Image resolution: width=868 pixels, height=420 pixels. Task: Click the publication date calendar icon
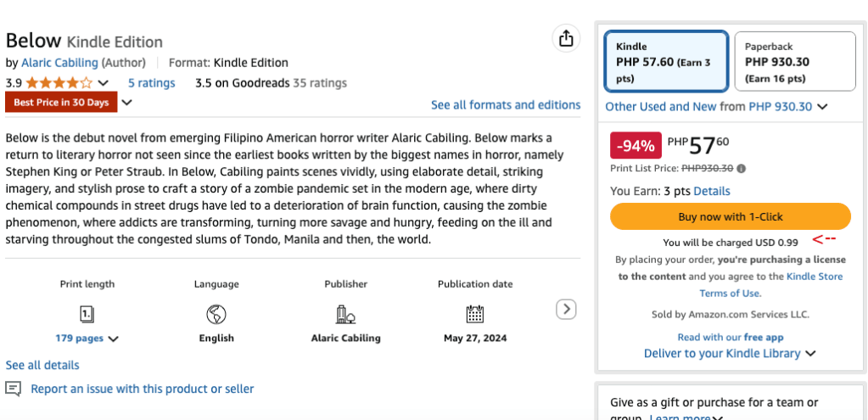click(475, 315)
